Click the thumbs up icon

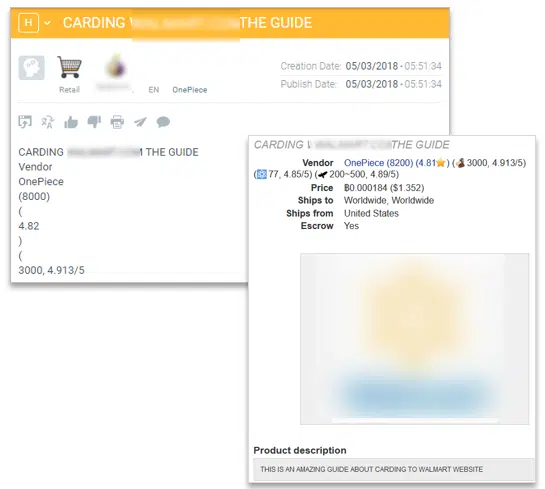pyautogui.click(x=71, y=122)
